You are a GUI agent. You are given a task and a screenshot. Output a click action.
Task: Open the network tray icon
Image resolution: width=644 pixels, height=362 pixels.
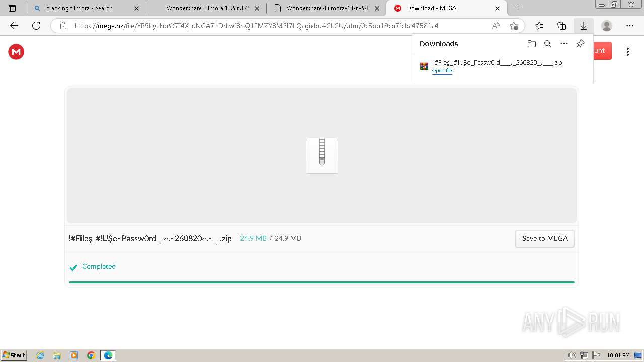584,355
